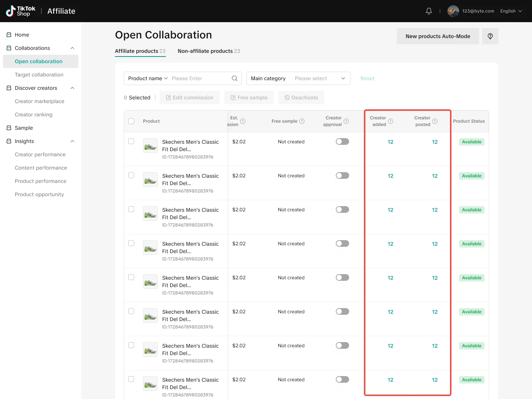The width and height of the screenshot is (532, 399).
Task: Click the Reset filter link
Action: pyautogui.click(x=367, y=78)
